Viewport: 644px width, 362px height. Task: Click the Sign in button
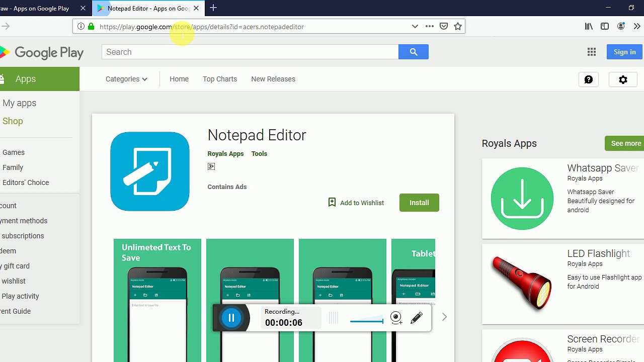pyautogui.click(x=624, y=52)
